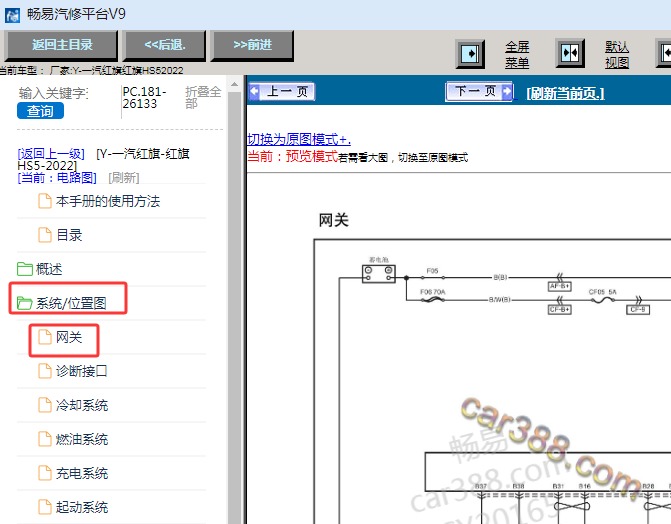Open 本手册的使用方法 document

[x=108, y=201]
